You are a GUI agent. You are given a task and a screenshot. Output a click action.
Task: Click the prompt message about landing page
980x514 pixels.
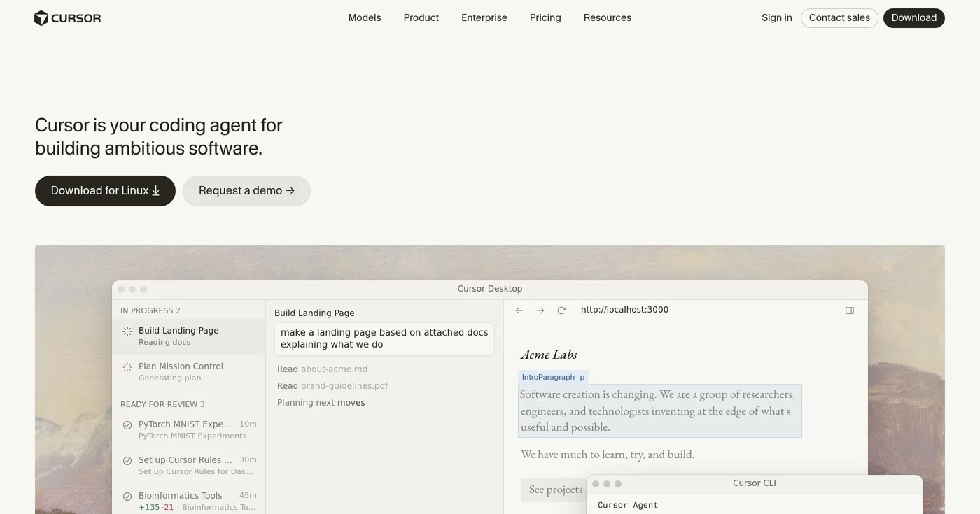(x=384, y=339)
